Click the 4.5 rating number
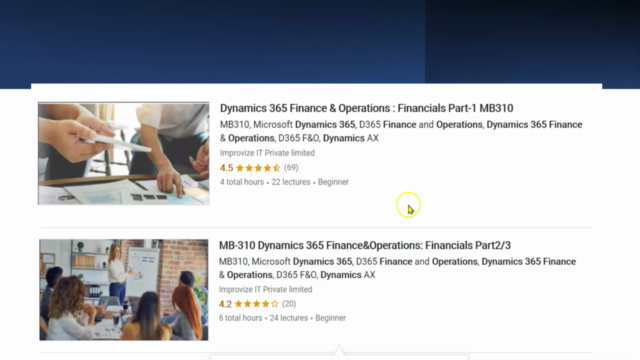Screen dimensions: 640x360 click(227, 168)
